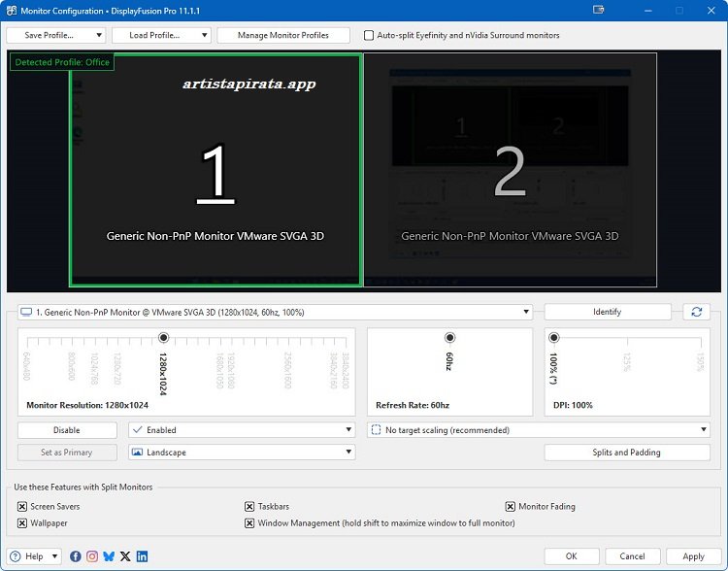The image size is (728, 571).
Task: Toggle the Taskbars checkbox
Action: pyautogui.click(x=249, y=506)
